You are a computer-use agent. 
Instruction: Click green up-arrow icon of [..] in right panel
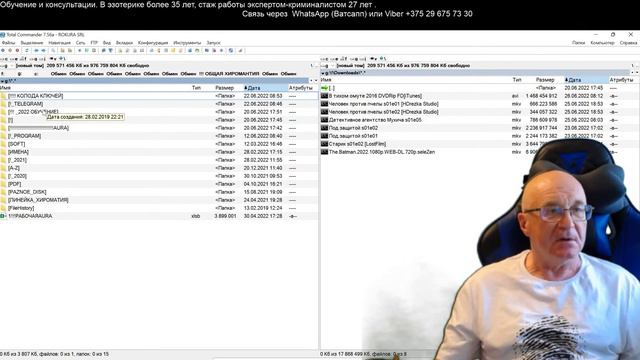tap(324, 88)
